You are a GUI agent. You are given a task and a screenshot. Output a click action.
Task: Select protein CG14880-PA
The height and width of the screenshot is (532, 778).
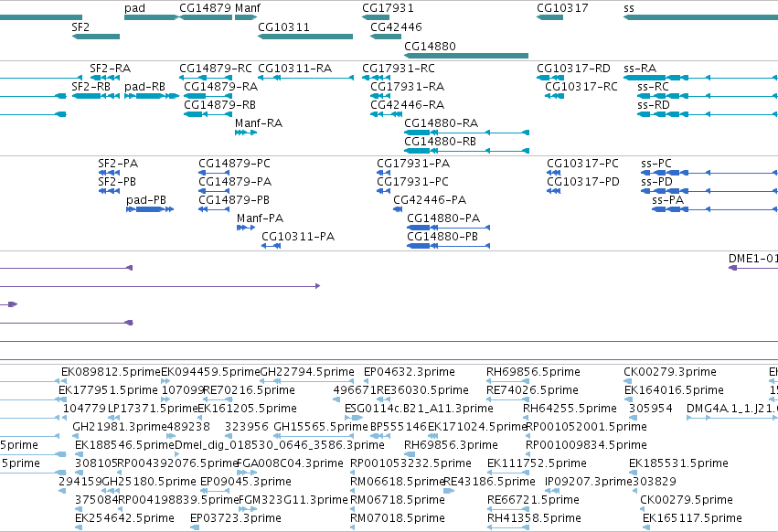[449, 228]
